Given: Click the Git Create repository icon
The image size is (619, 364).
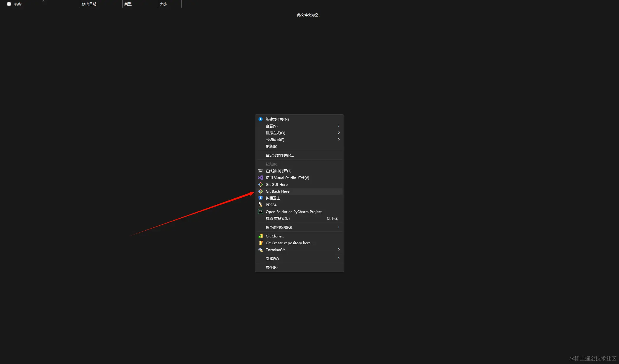Looking at the screenshot, I should click(261, 243).
